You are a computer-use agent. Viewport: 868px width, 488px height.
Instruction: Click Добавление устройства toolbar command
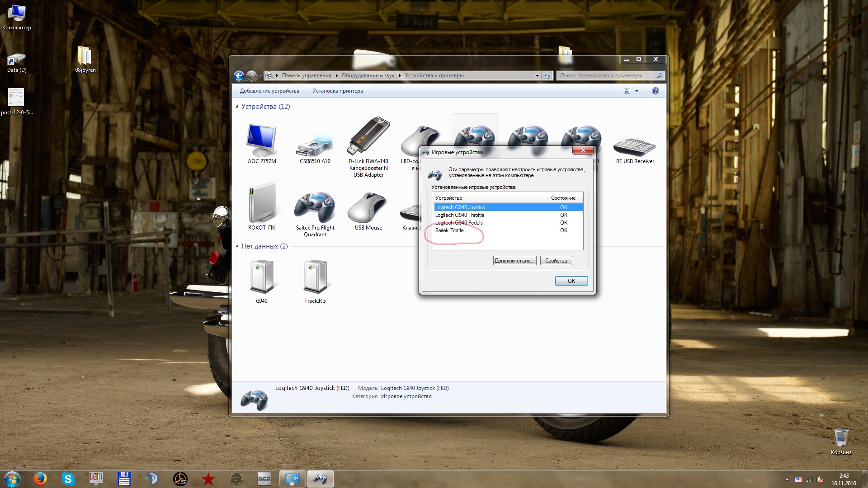click(x=269, y=91)
